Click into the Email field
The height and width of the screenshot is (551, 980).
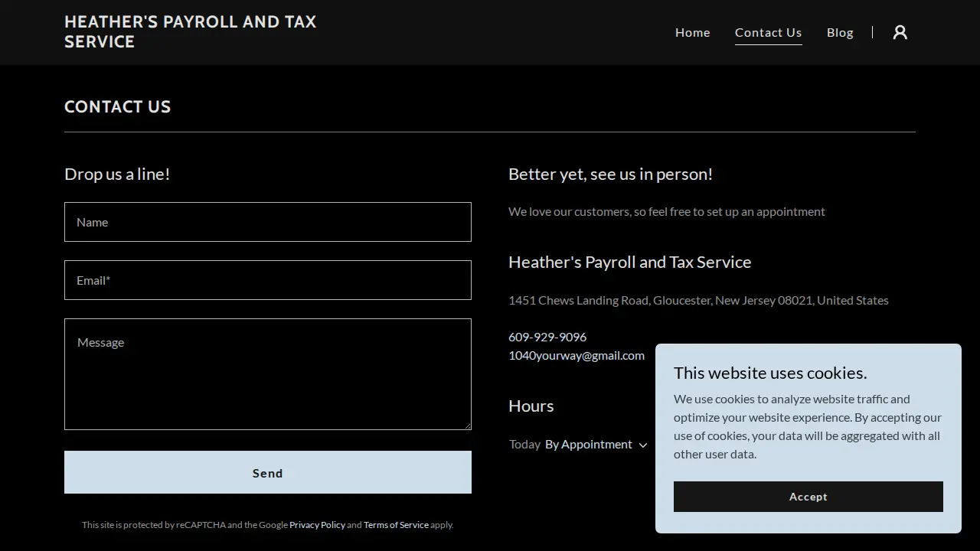point(268,280)
